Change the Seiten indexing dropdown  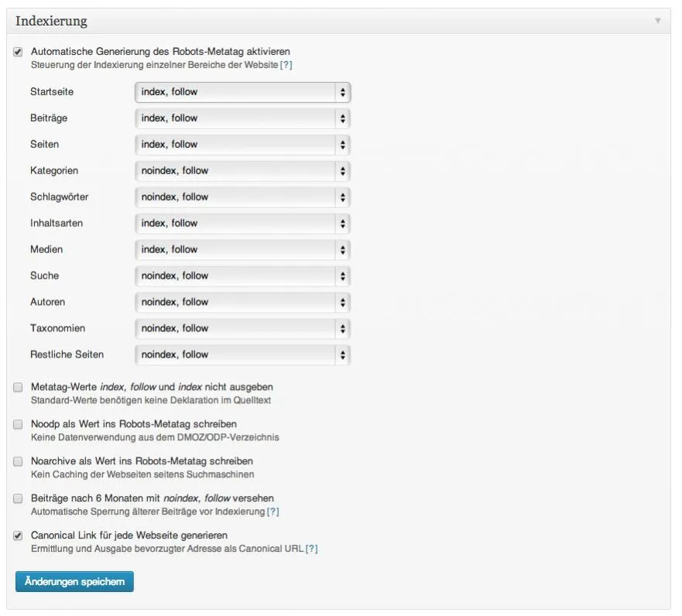(243, 145)
